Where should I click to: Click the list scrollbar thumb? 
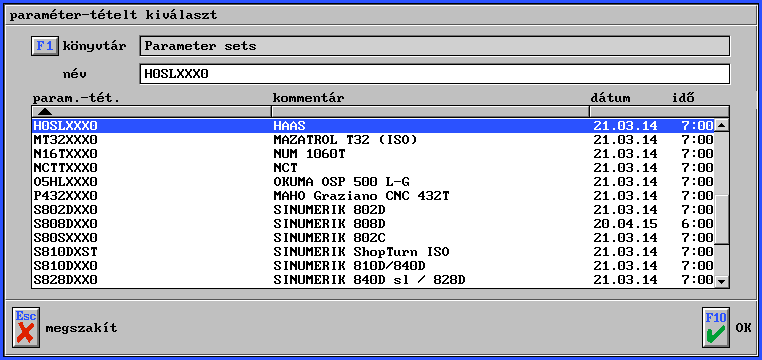click(723, 219)
